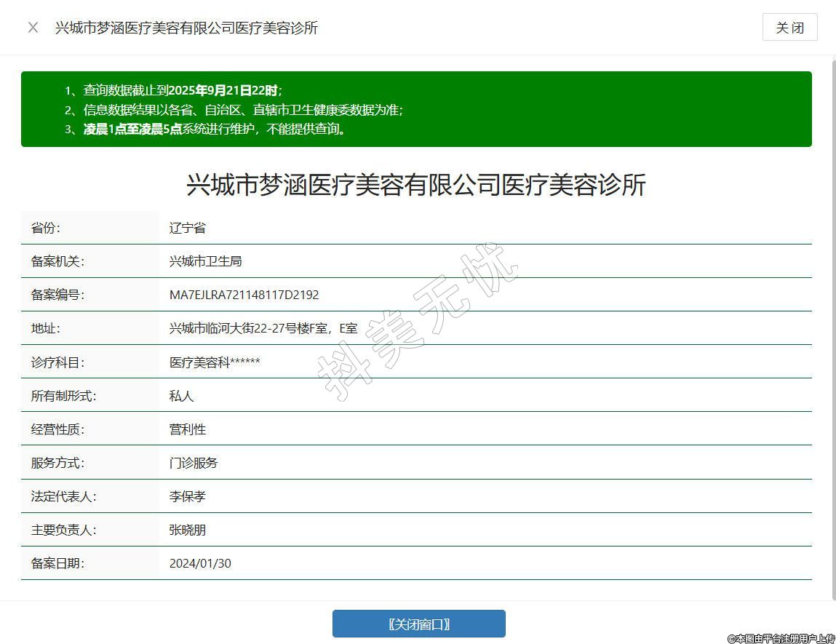The image size is (836, 644).
Task: Click the 营利性 business nature value
Action: 188,429
